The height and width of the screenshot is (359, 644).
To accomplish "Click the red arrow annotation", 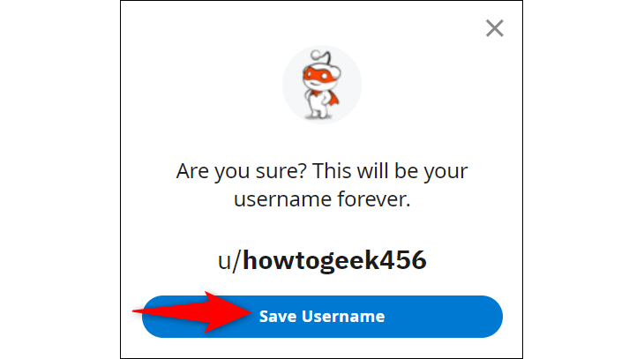I will (192, 312).
